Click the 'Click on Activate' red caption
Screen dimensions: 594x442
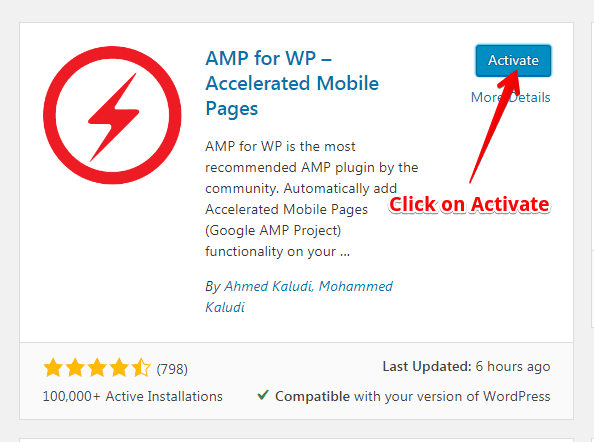tap(469, 205)
